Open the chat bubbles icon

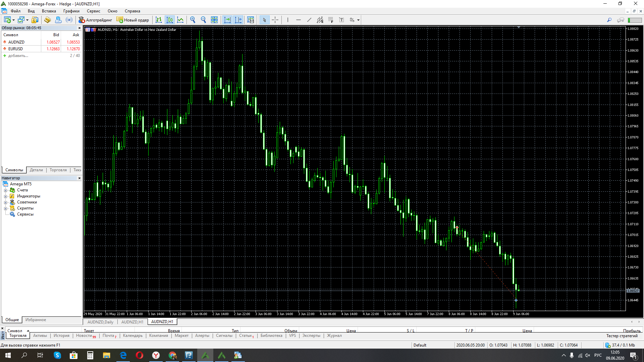(x=621, y=20)
